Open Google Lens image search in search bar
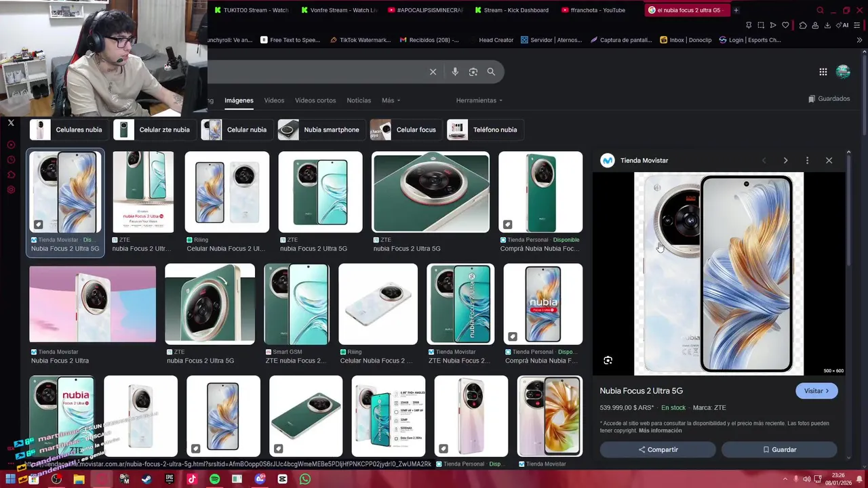868x488 pixels. click(473, 72)
